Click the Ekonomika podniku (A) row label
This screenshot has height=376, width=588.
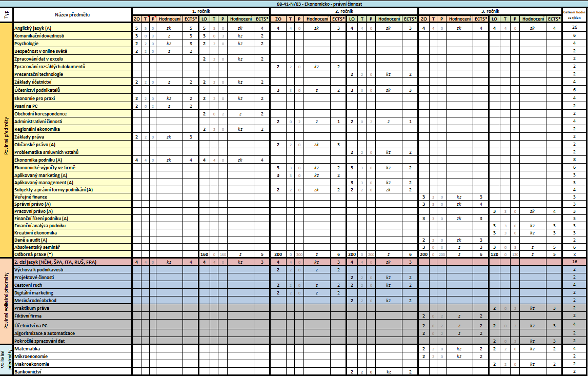(72, 160)
